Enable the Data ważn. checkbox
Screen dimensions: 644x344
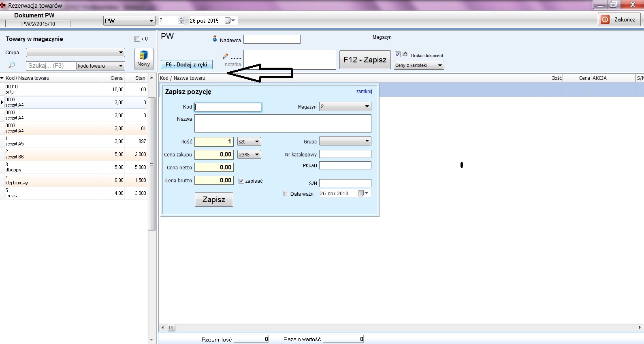point(286,194)
